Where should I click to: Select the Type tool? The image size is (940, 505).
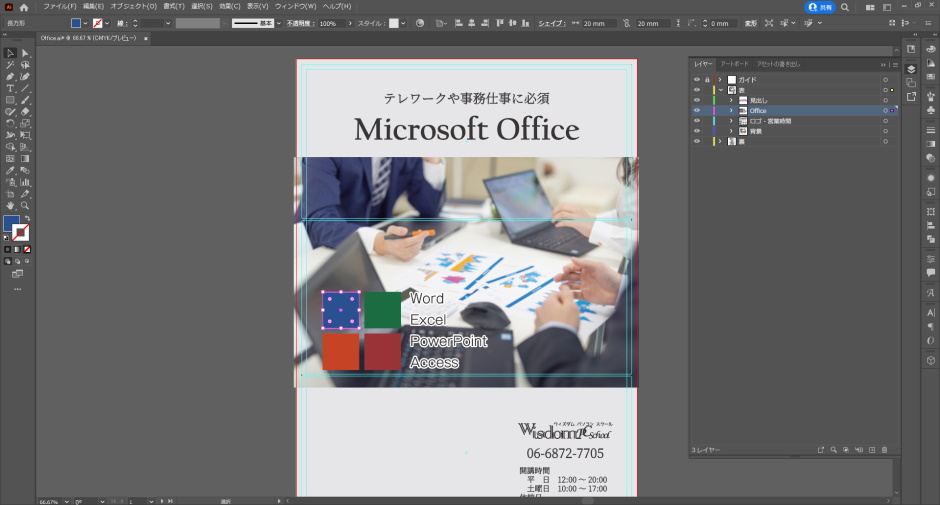10,89
